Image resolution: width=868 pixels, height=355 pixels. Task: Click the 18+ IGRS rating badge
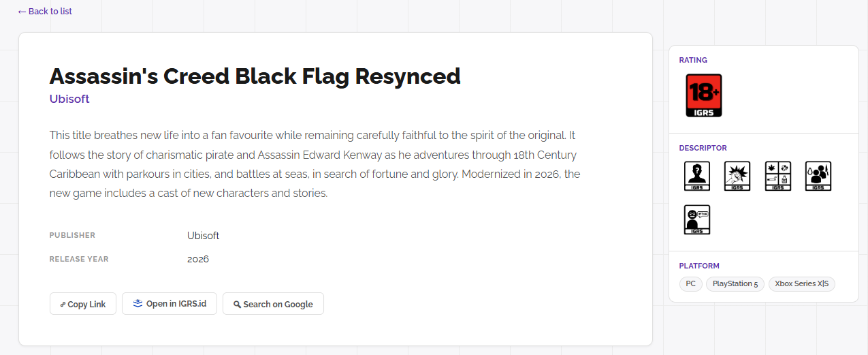704,96
